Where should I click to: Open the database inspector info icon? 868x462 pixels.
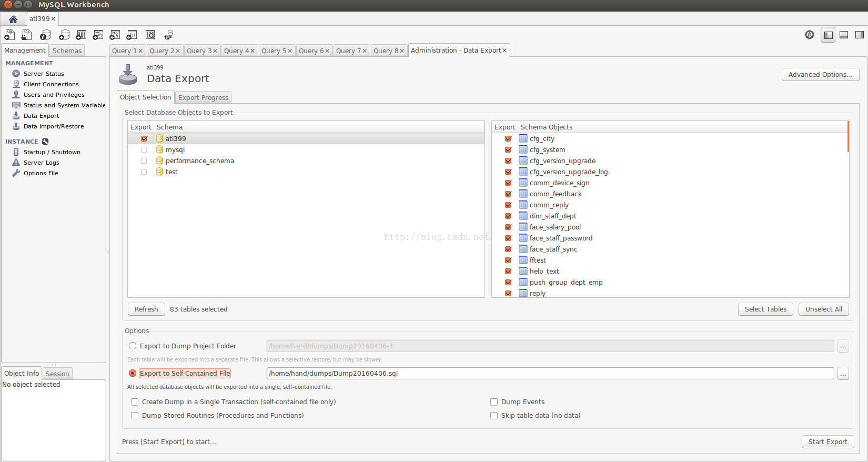point(46,35)
